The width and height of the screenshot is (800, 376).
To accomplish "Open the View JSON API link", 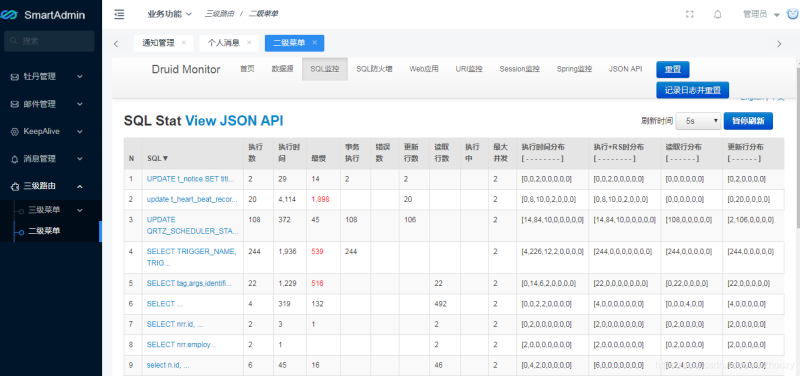I will [234, 120].
